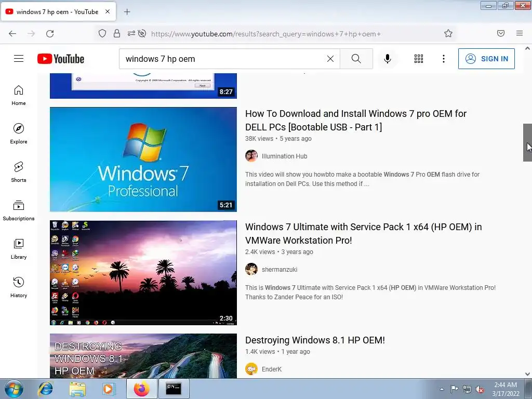The height and width of the screenshot is (399, 532).
Task: Open the network tray icon
Action: pyautogui.click(x=467, y=389)
